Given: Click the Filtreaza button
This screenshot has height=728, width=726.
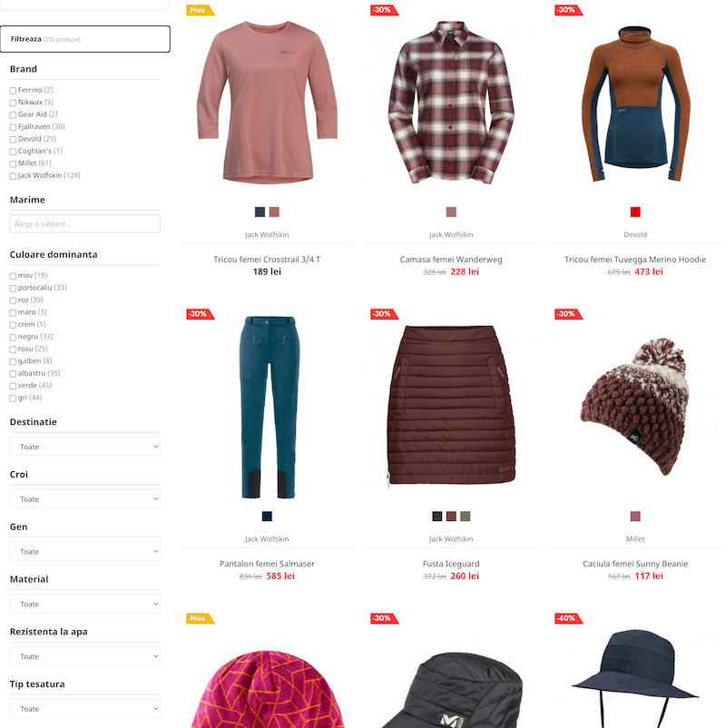Looking at the screenshot, I should pos(85,39).
